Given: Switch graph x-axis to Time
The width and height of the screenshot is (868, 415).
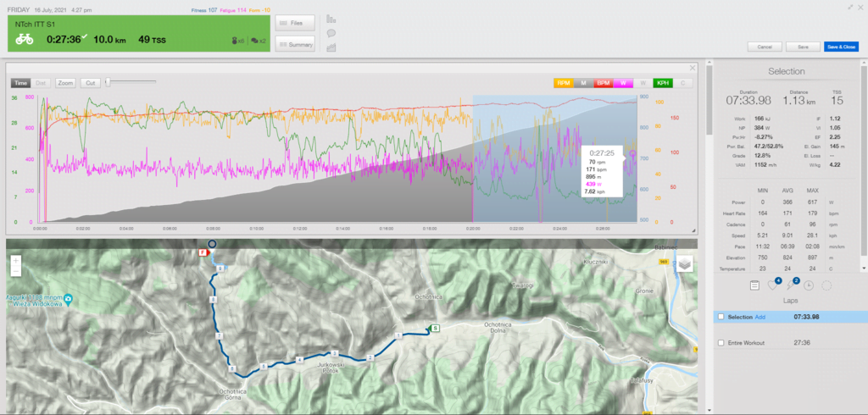Looking at the screenshot, I should 19,83.
